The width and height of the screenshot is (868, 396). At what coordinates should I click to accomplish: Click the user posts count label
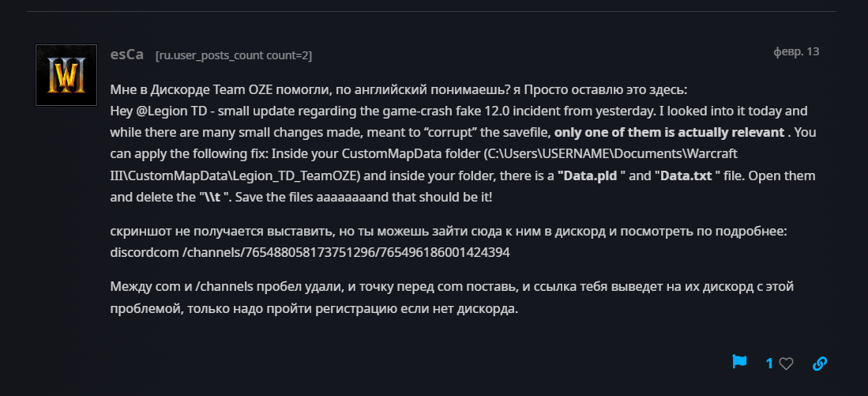tap(233, 55)
